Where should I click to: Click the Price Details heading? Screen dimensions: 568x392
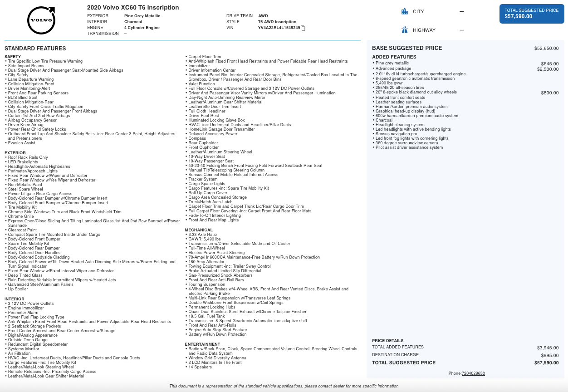click(x=387, y=341)
